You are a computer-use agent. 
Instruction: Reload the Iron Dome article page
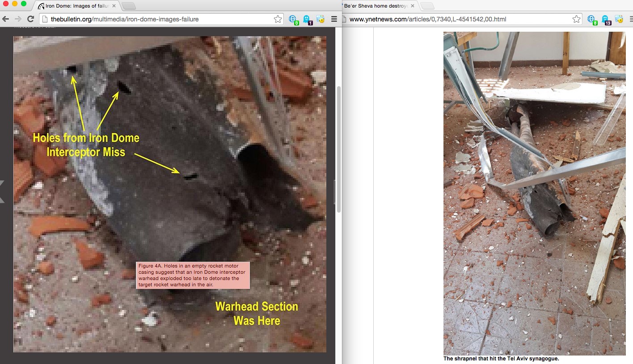pyautogui.click(x=30, y=19)
